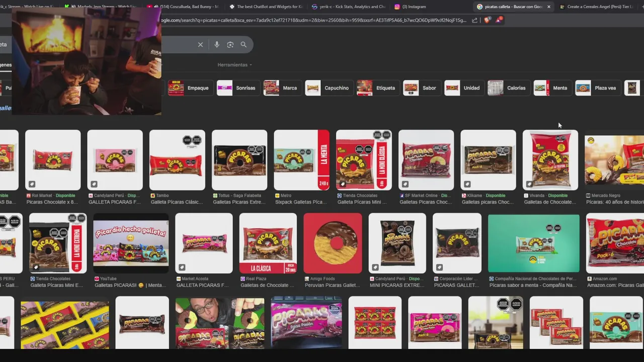Screen dimensions: 644x362
Task: Open Corporación Lider PICARAS GALLETA image
Action: click(457, 243)
